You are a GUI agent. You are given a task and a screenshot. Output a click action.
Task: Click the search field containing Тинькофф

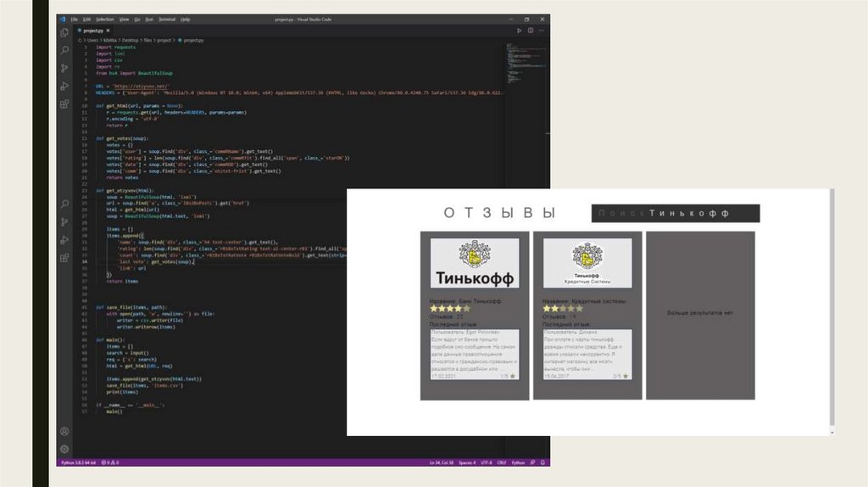(676, 213)
